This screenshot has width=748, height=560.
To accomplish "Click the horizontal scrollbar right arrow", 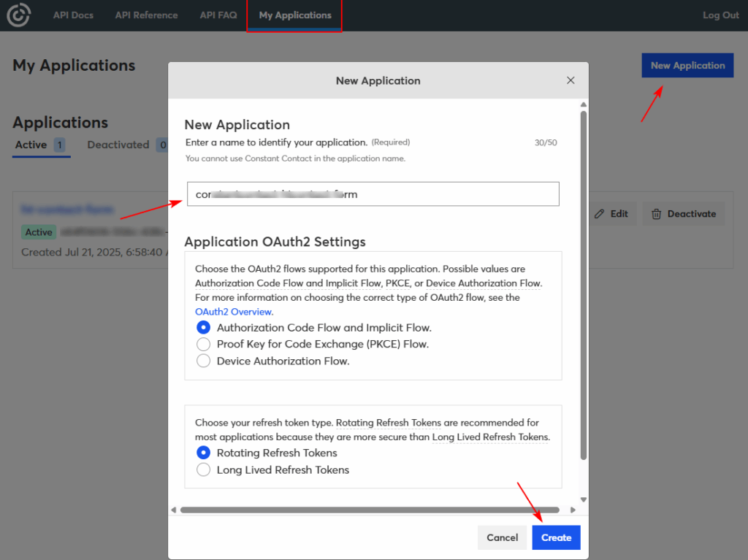I will point(573,510).
